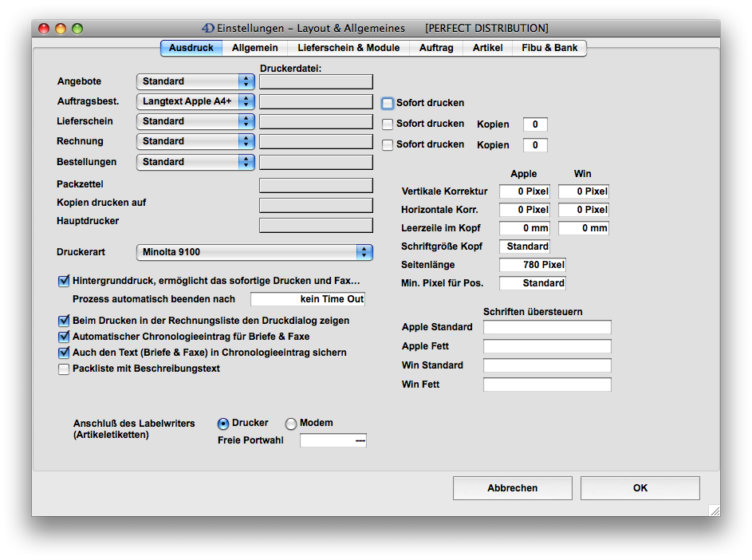This screenshot has width=752, height=560.
Task: Go to Lieferschein & Module tab
Action: tap(348, 48)
